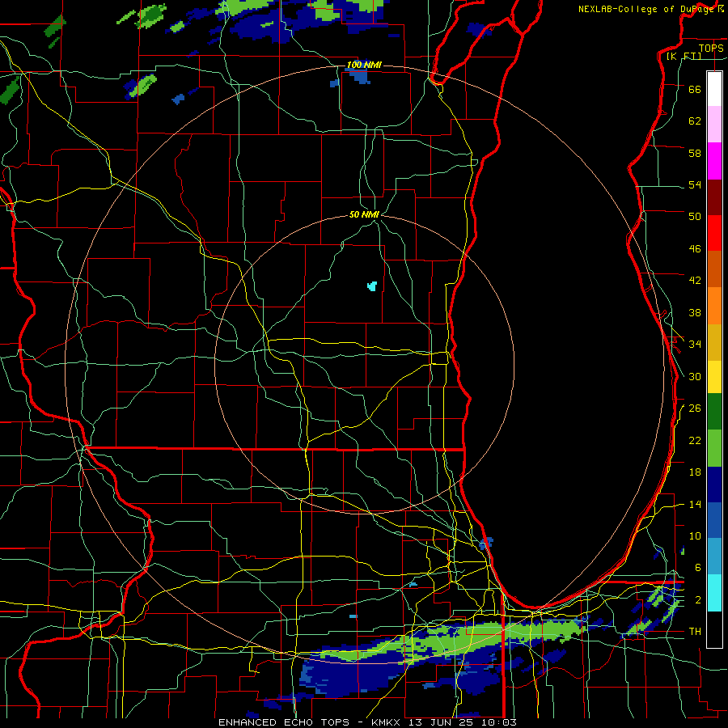728x728 pixels.
Task: Select the dark green legend swatch
Action: coord(714,412)
